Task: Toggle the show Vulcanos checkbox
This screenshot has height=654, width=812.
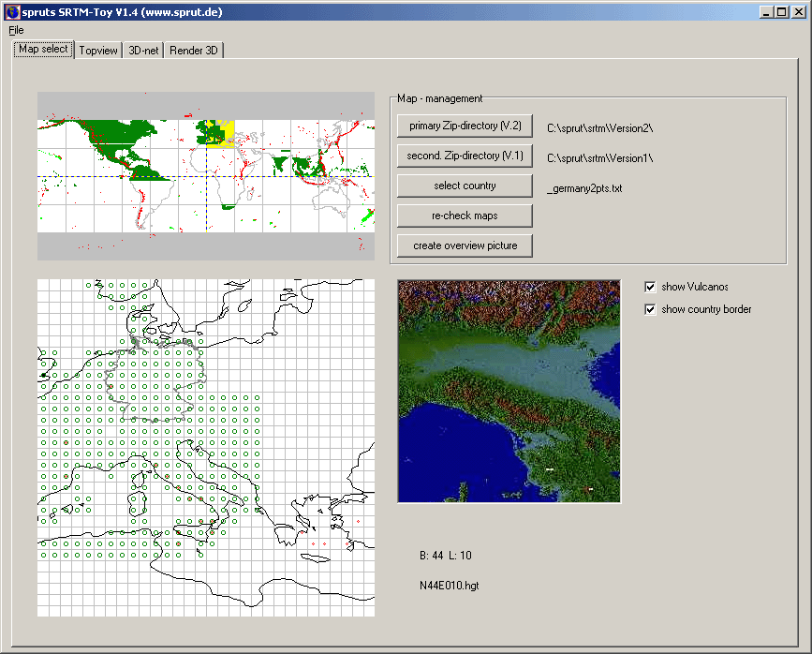Action: pyautogui.click(x=651, y=287)
